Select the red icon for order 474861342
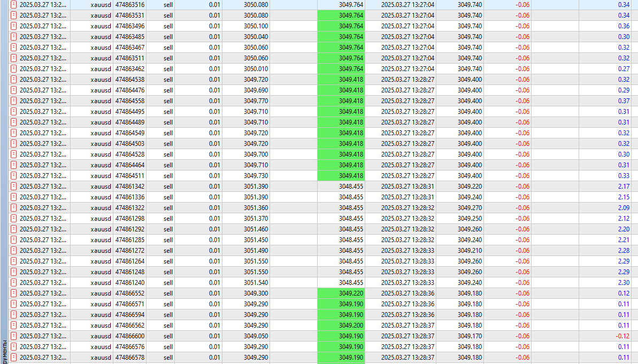 point(13,187)
